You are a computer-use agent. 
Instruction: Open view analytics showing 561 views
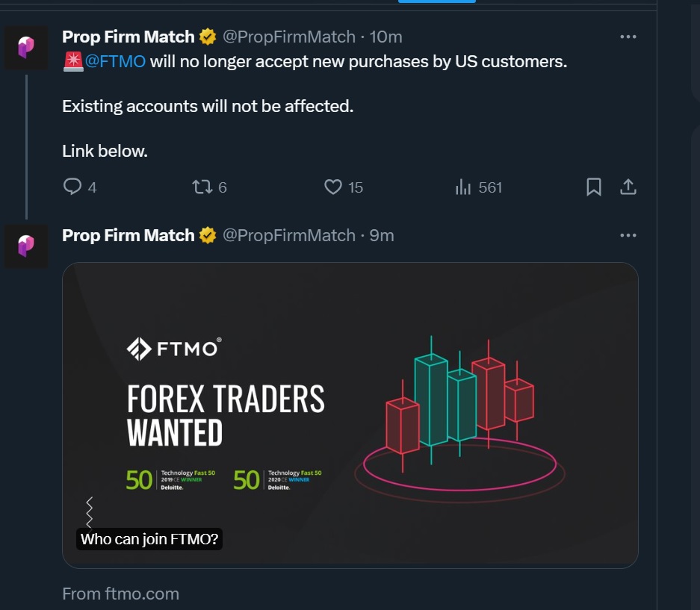coord(464,187)
